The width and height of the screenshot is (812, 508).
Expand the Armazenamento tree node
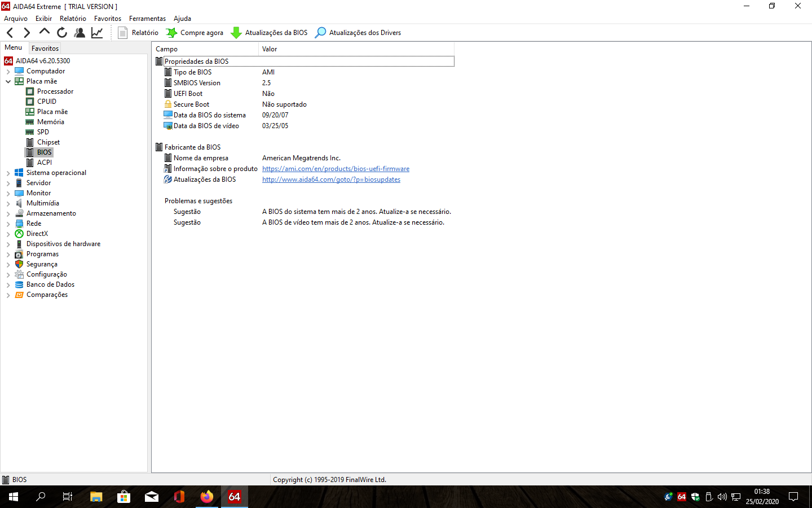pos(8,214)
